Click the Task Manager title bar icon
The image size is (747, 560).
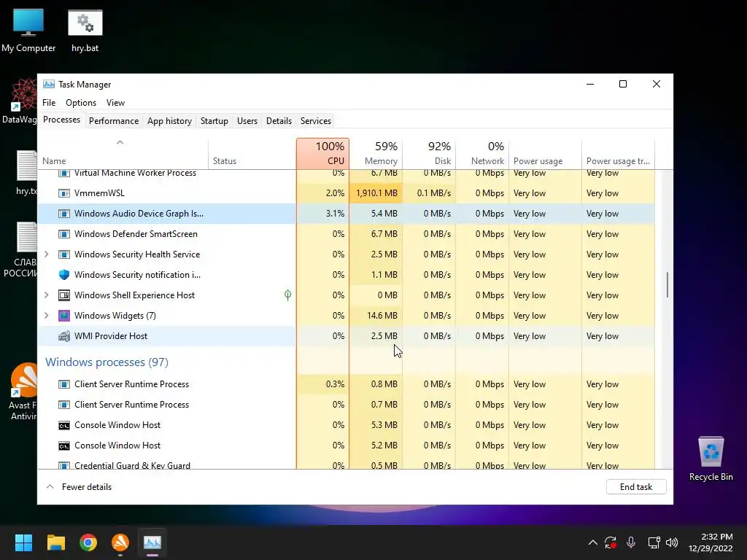tap(49, 85)
